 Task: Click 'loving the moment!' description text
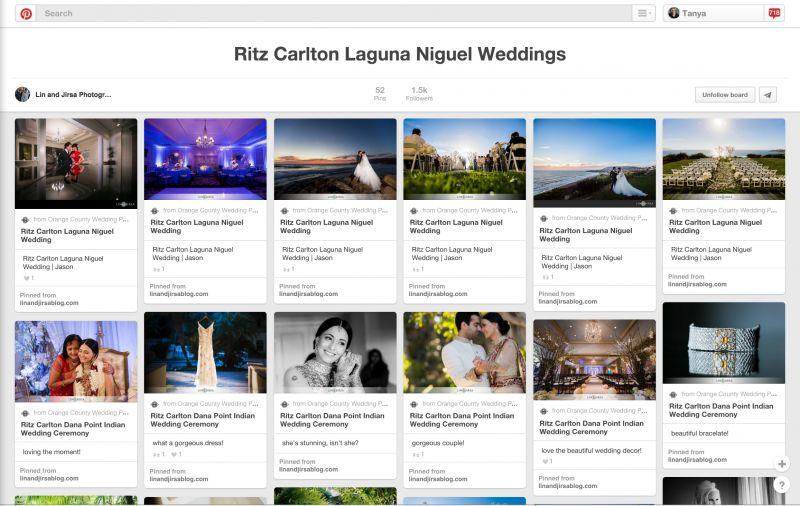point(51,451)
